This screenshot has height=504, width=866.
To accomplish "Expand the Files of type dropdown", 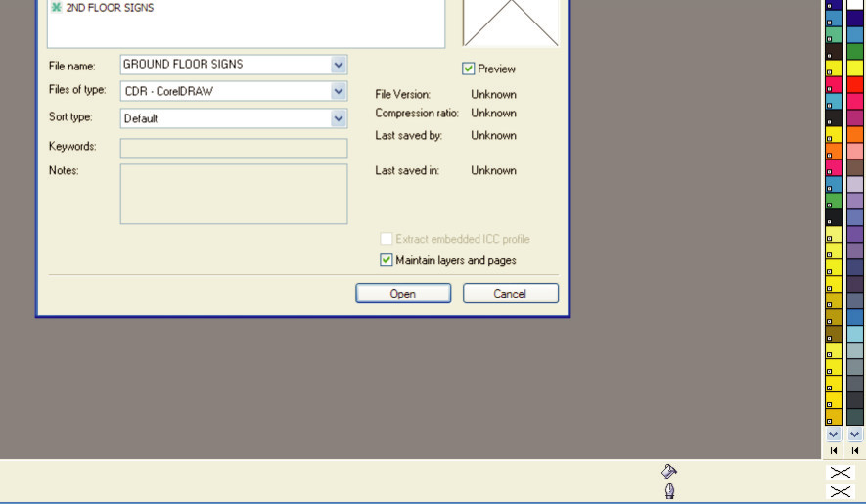I will [339, 91].
